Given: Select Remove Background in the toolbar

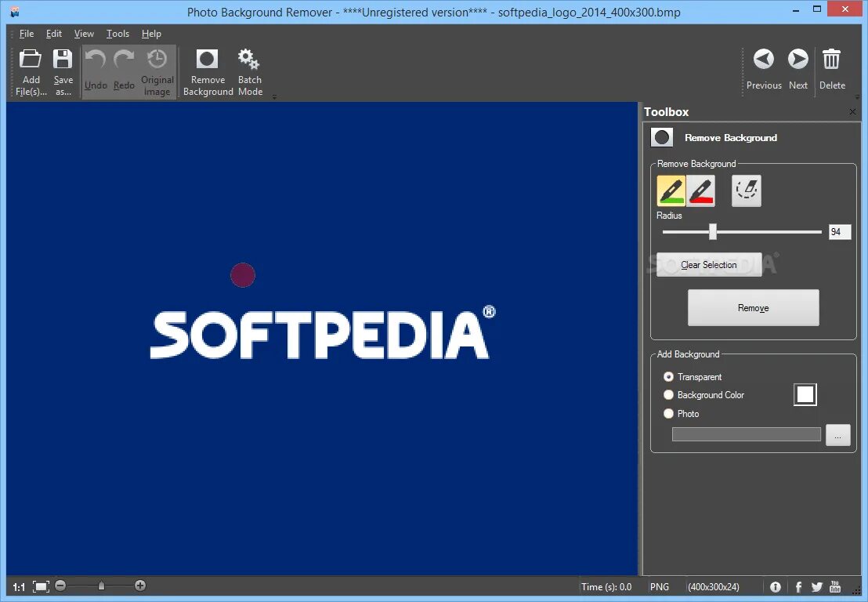Looking at the screenshot, I should click(208, 73).
